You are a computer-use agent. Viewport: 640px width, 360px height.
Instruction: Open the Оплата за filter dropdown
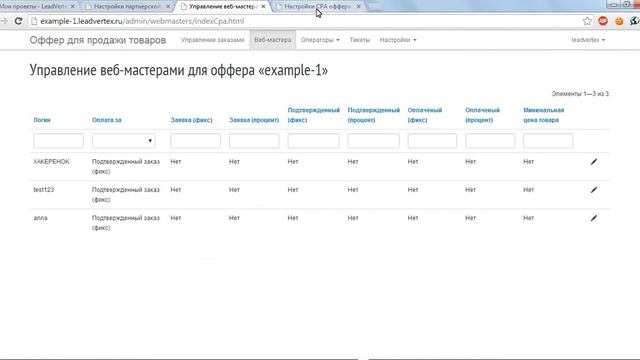point(123,141)
